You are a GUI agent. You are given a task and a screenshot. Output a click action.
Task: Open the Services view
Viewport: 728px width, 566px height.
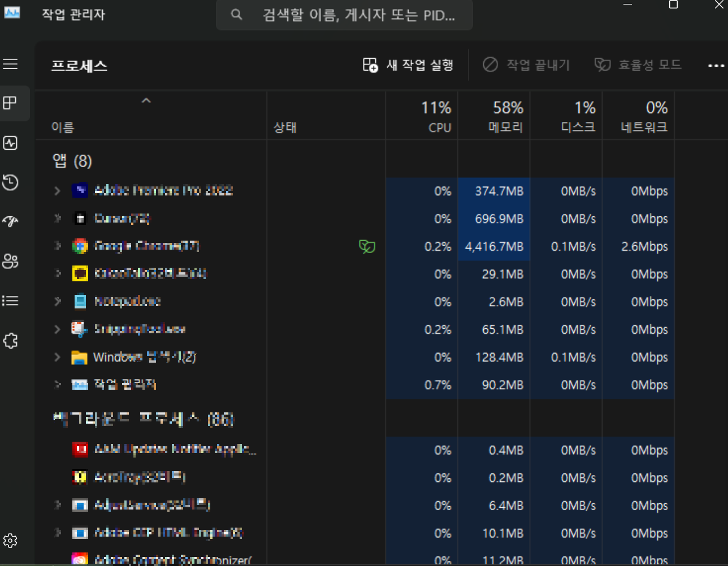coord(10,340)
